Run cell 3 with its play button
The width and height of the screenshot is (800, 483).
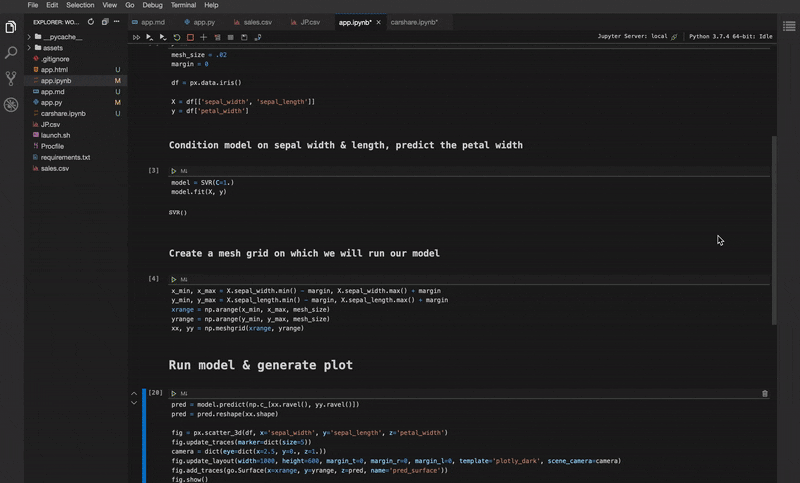tap(174, 171)
